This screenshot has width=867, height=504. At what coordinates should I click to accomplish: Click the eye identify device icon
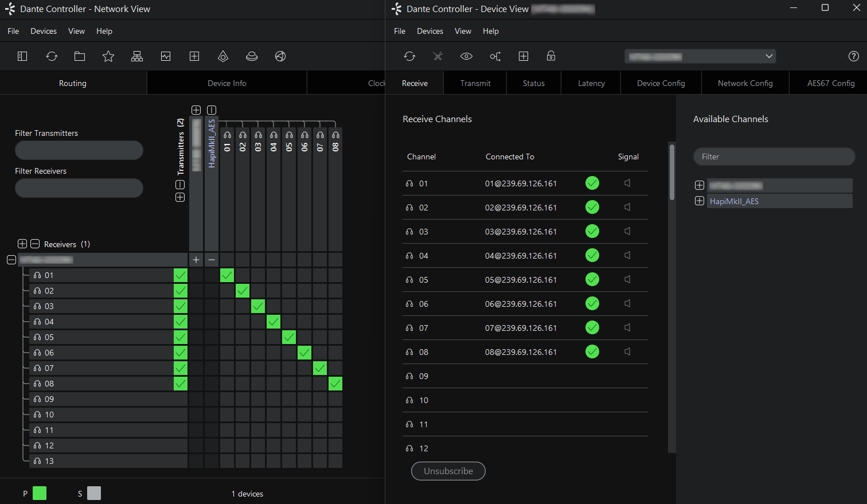click(467, 56)
